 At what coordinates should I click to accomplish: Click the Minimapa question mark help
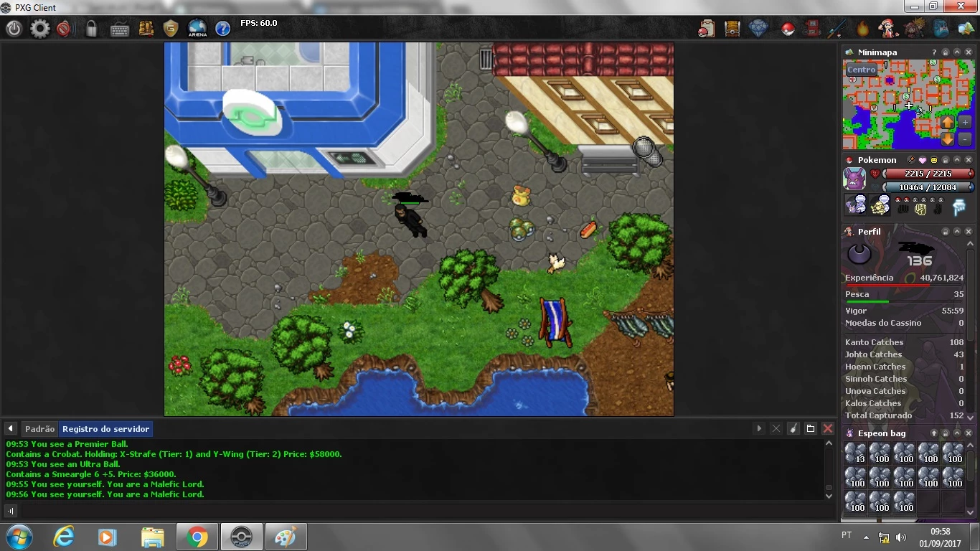click(x=934, y=52)
